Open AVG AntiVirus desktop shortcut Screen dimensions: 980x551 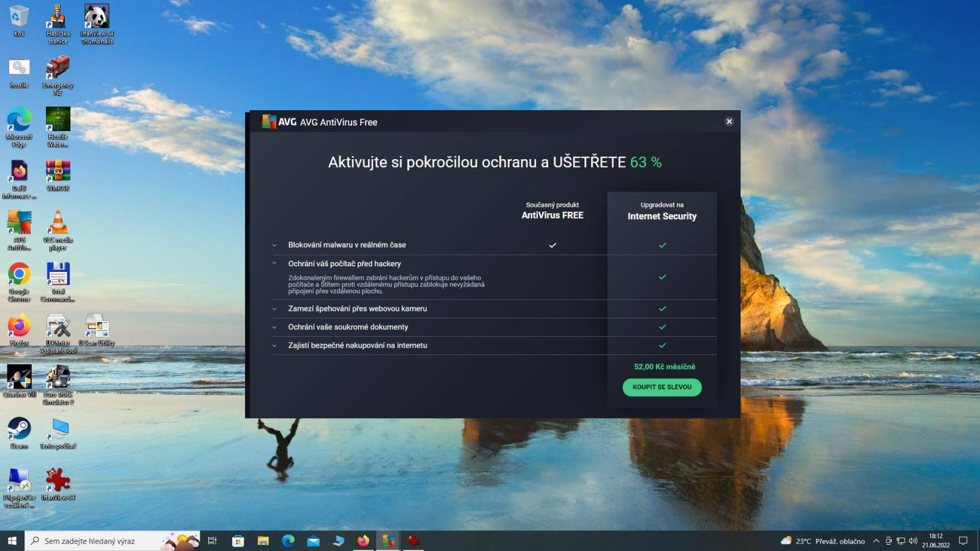19,230
